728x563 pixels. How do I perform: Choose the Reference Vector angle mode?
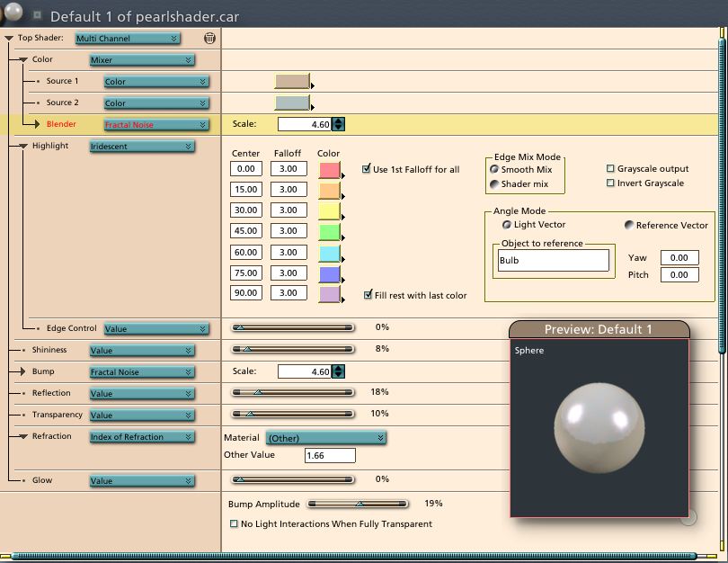[629, 225]
